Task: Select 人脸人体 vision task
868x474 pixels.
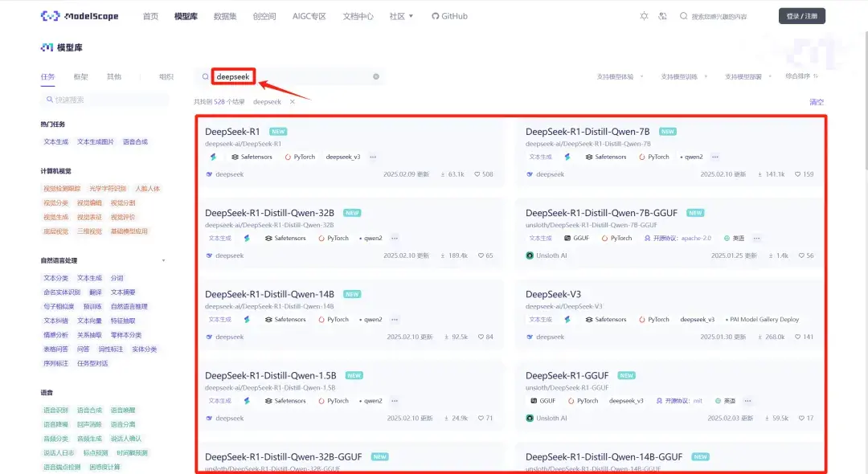Action: click(x=147, y=189)
